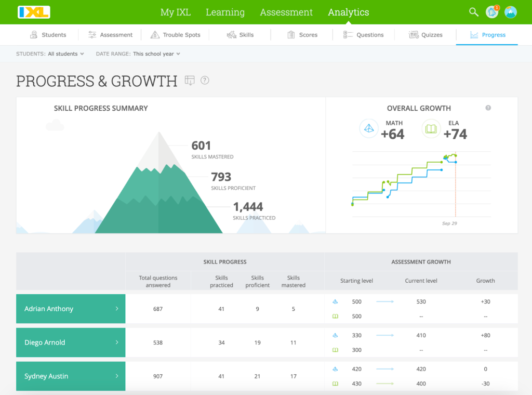
Task: Click Sydney Austin's ELA book icon
Action: tap(335, 384)
